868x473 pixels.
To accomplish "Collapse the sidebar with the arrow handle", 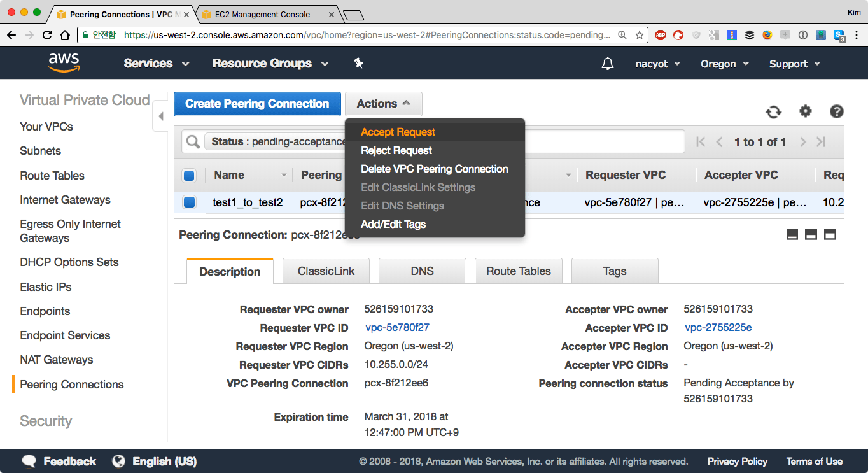I will 160,116.
